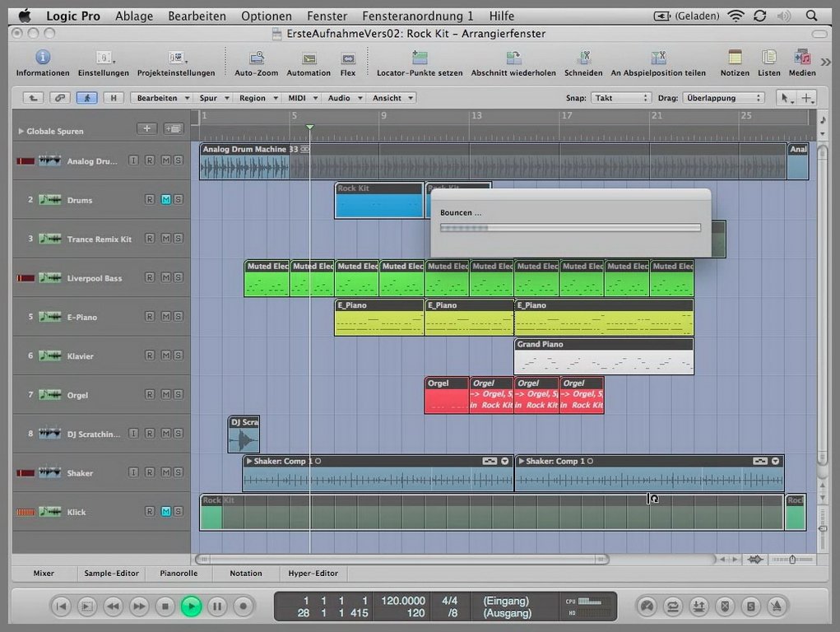Toggle the Metronome click button

[x=777, y=606]
